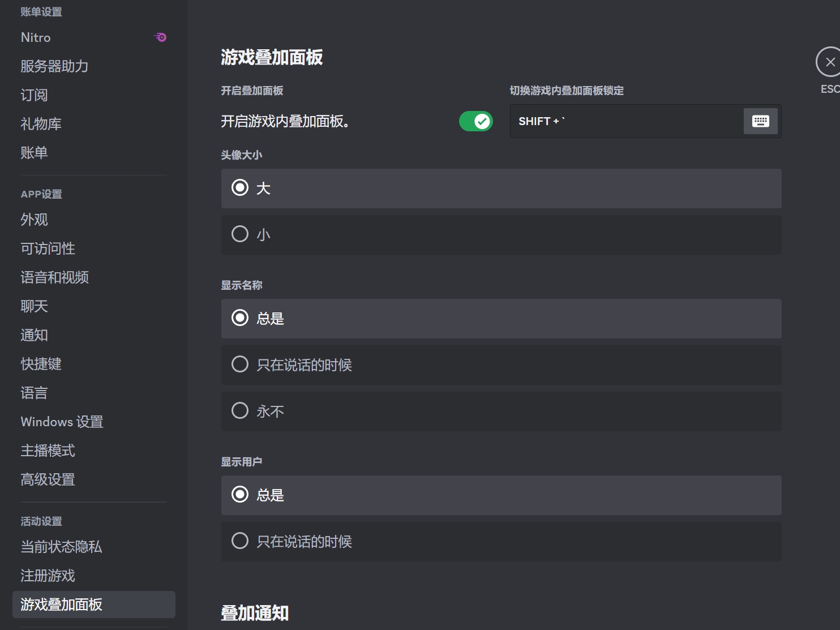Open the 外观 appearance settings

(x=35, y=220)
